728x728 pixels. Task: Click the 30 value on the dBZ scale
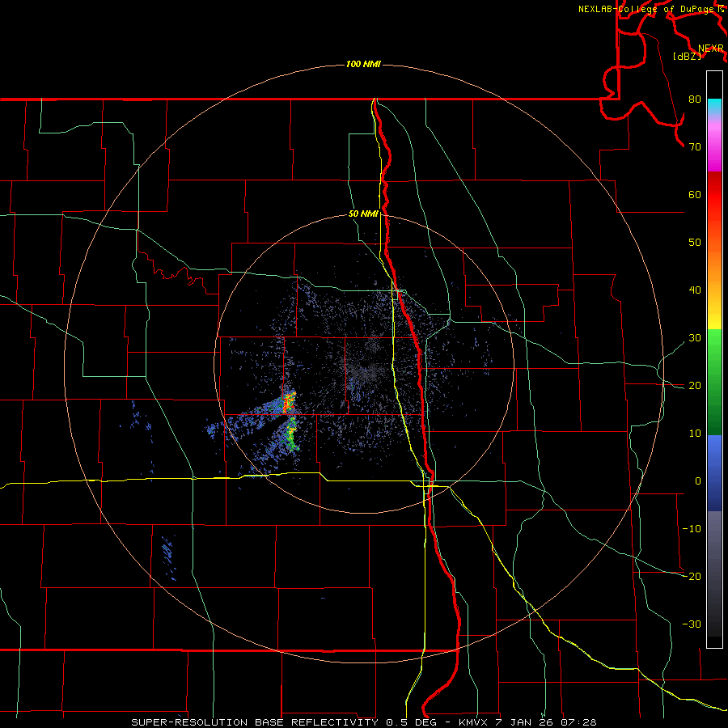click(x=695, y=338)
